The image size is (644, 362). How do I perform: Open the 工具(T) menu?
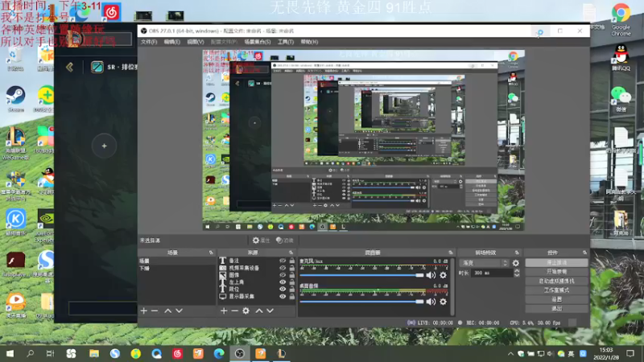pyautogui.click(x=286, y=42)
